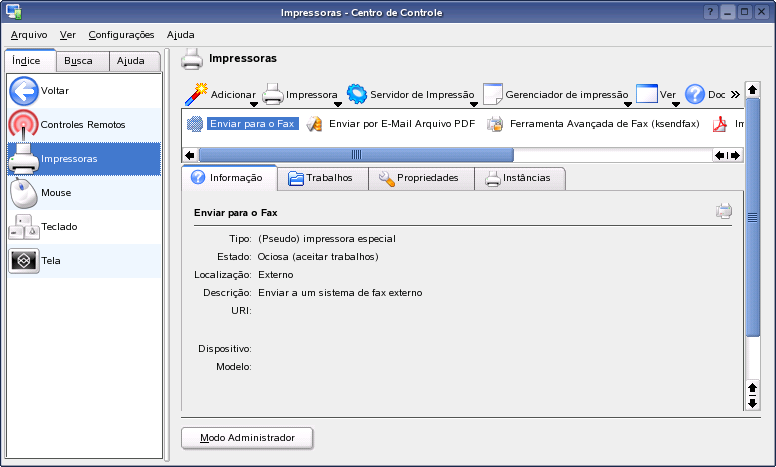Click the titlebar help question button
776x467 pixels.
tap(711, 12)
